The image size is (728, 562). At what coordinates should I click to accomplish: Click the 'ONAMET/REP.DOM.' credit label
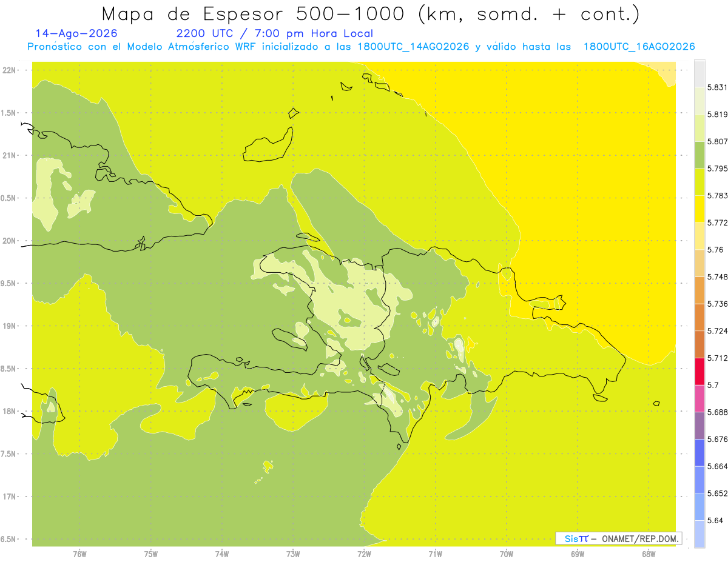tap(641, 538)
